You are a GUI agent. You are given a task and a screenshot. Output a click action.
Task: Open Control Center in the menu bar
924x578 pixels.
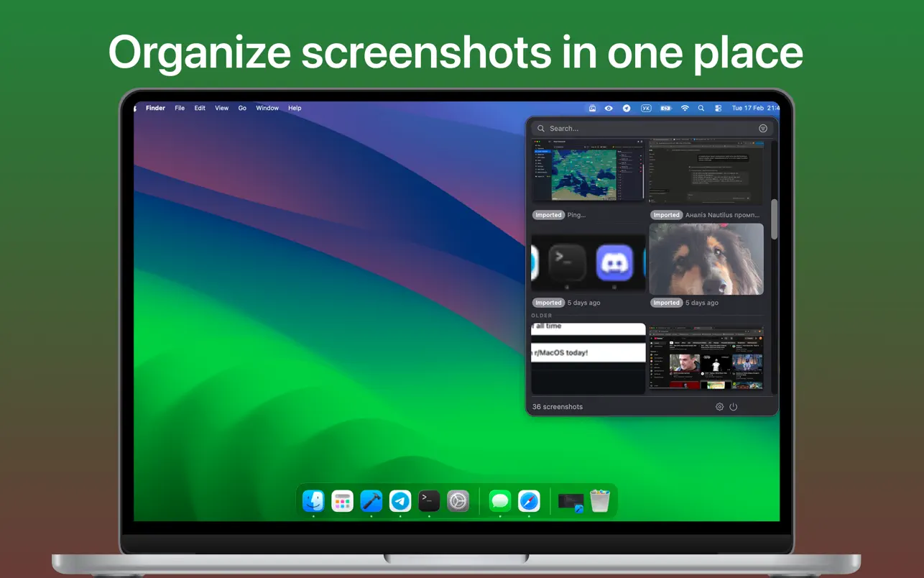click(x=718, y=109)
